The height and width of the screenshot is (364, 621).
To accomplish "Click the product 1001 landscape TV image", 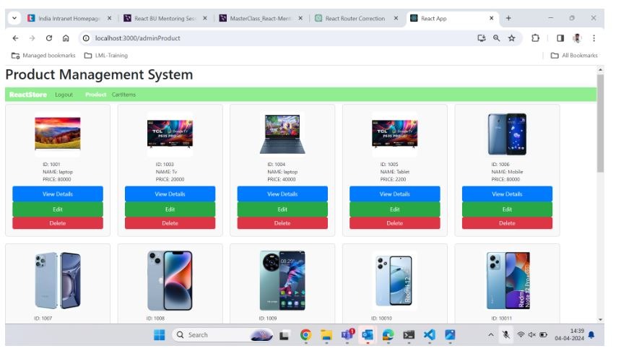I will (58, 134).
